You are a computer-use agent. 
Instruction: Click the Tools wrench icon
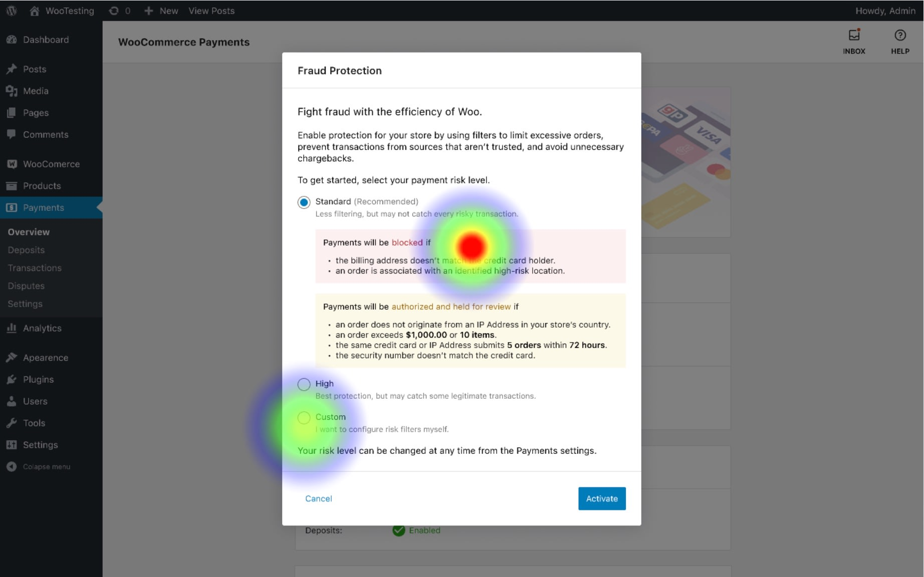[x=12, y=423]
